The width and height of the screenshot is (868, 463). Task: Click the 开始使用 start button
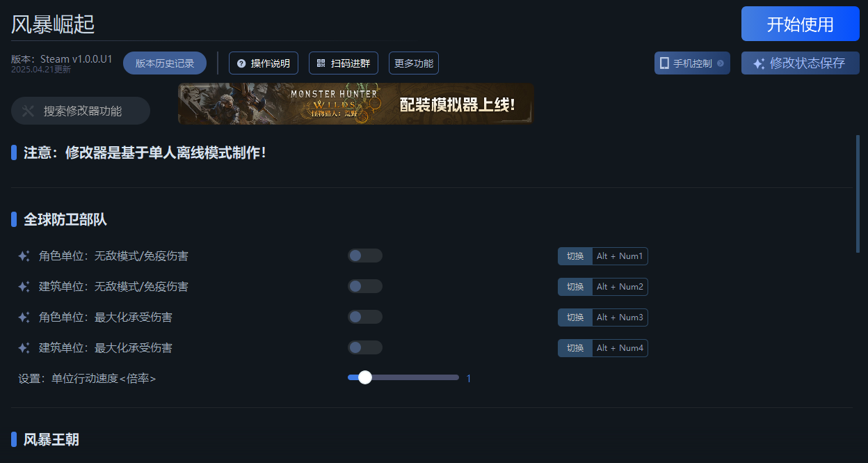[800, 24]
